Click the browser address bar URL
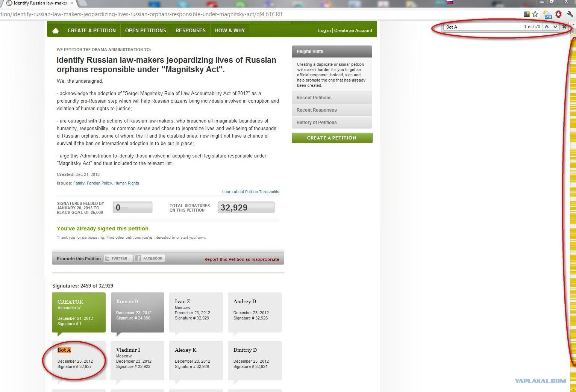The height and width of the screenshot is (392, 576). [x=141, y=14]
